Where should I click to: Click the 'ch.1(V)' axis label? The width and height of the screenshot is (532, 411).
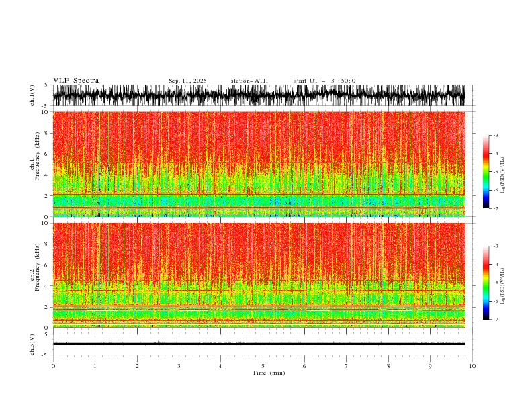32,95
